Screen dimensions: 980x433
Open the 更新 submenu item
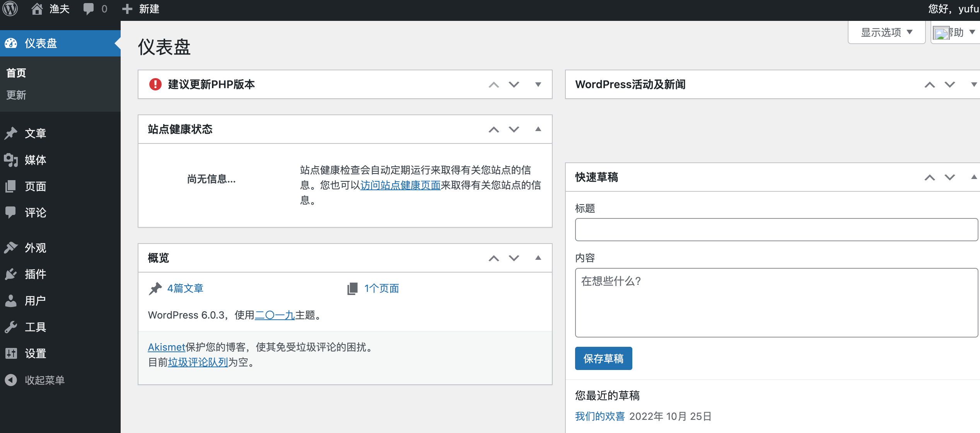[16, 95]
